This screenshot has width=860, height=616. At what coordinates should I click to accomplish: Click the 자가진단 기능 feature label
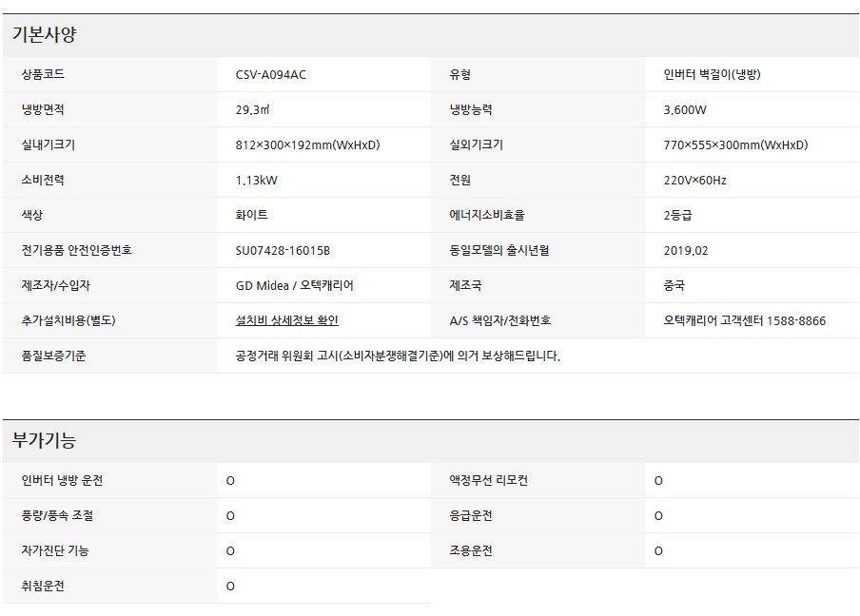[55, 551]
